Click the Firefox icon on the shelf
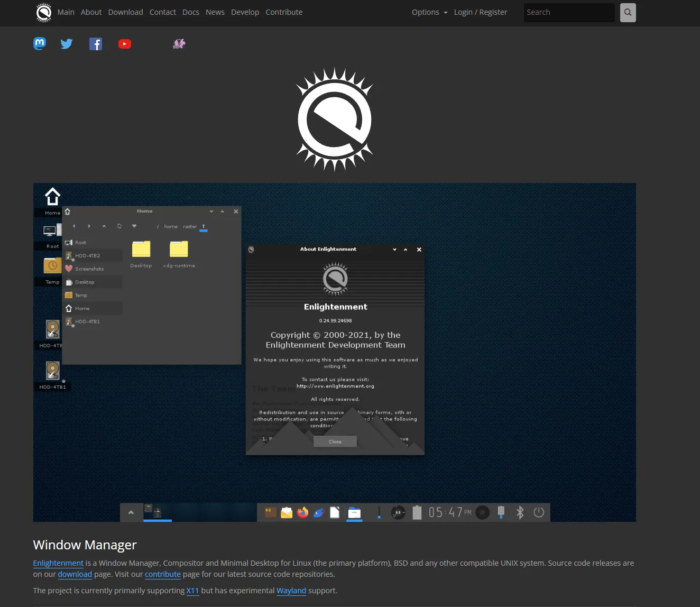 [302, 512]
